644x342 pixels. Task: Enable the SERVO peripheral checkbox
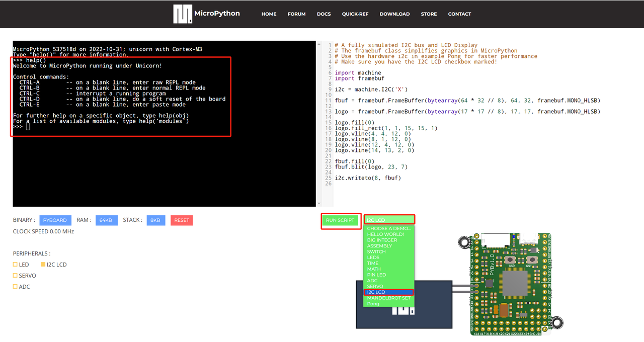click(x=15, y=276)
